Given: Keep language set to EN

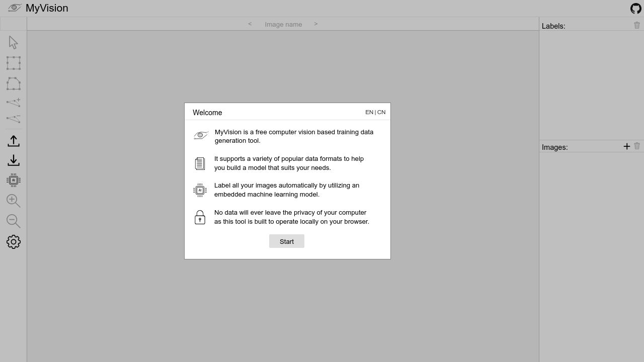Looking at the screenshot, I should click(369, 112).
